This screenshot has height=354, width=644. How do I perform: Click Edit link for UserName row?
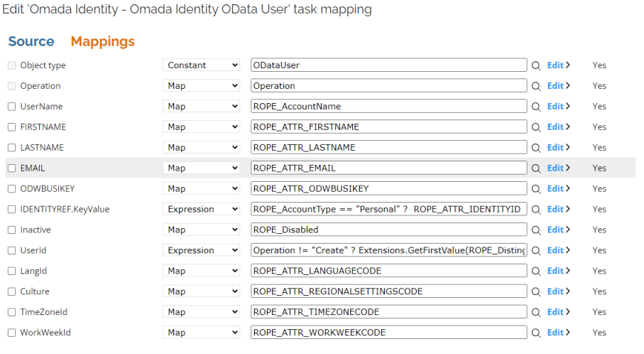(558, 106)
